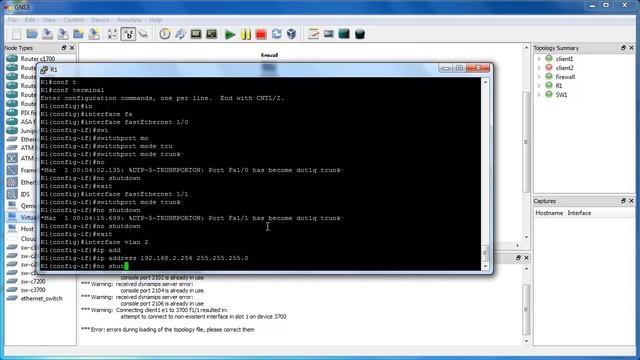Screen dimensions: 640x360
Task: Start all devices with green play button
Action: [230, 34]
